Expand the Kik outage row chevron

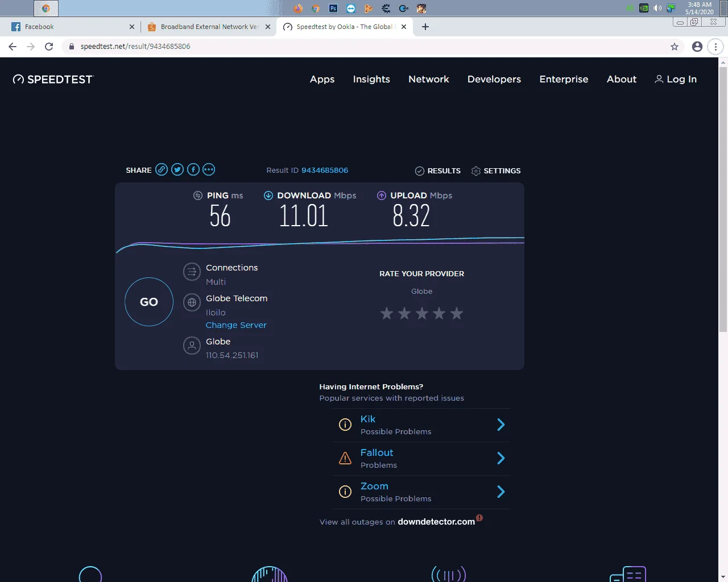click(x=501, y=425)
